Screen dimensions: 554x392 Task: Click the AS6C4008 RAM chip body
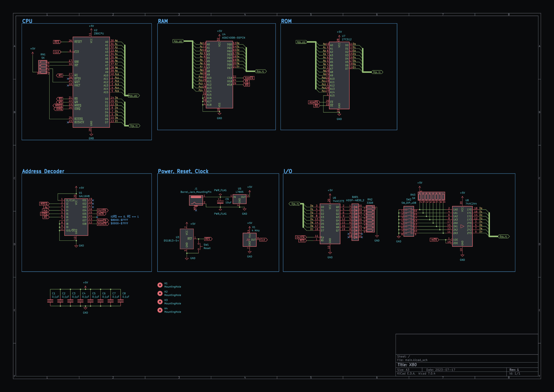click(219, 74)
